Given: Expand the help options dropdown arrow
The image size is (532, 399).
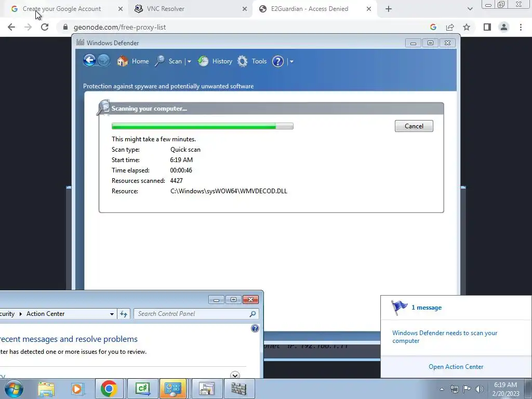Looking at the screenshot, I should (291, 61).
